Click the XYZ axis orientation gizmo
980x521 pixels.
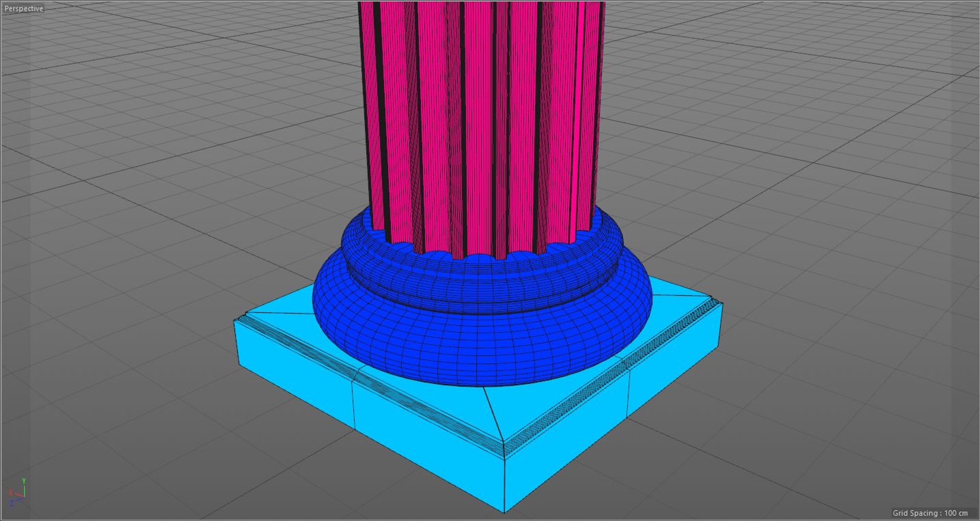(x=17, y=492)
